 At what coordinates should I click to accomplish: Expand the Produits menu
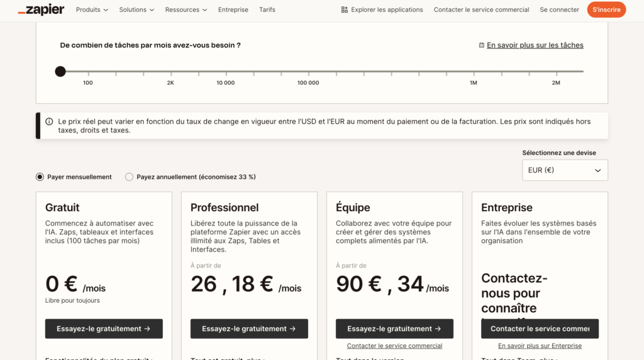[x=92, y=10]
